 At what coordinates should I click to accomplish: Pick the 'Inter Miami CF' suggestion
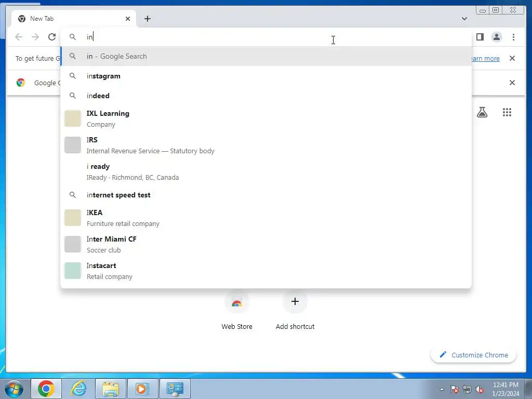[x=266, y=244]
